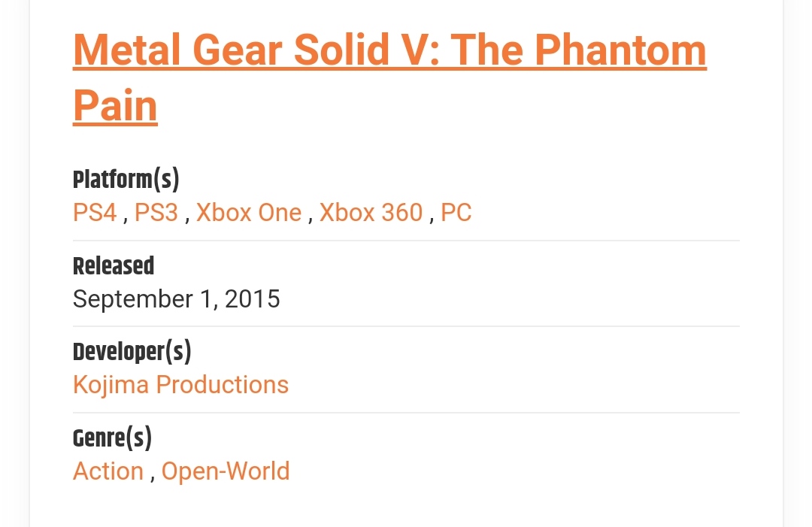Open the Kojima Productions developer link

[180, 385]
